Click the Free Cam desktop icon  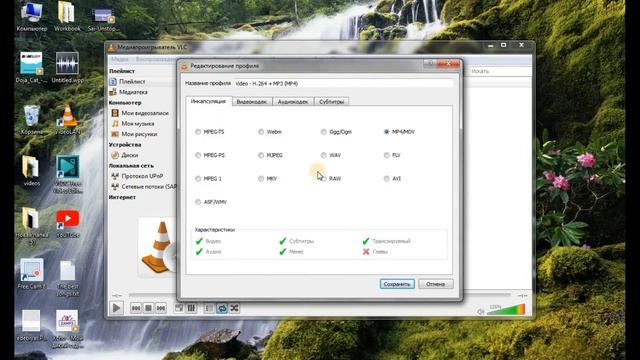click(31, 274)
